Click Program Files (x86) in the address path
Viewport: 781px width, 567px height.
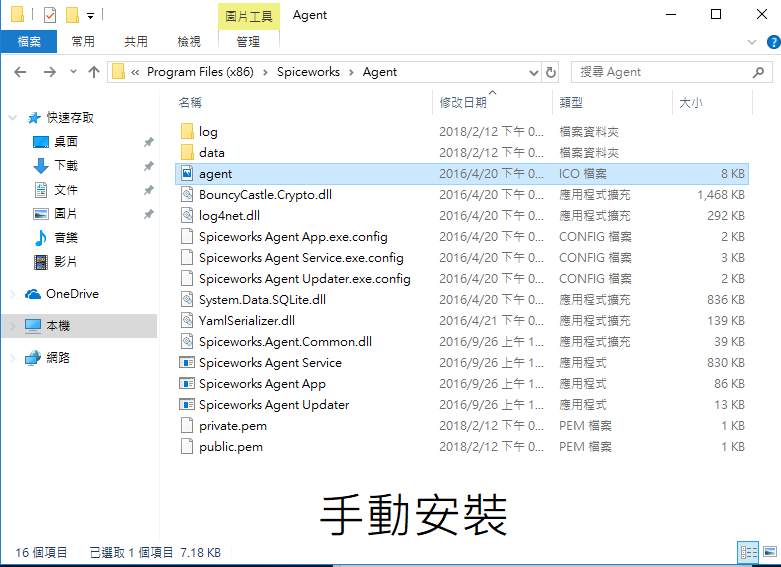tap(200, 72)
